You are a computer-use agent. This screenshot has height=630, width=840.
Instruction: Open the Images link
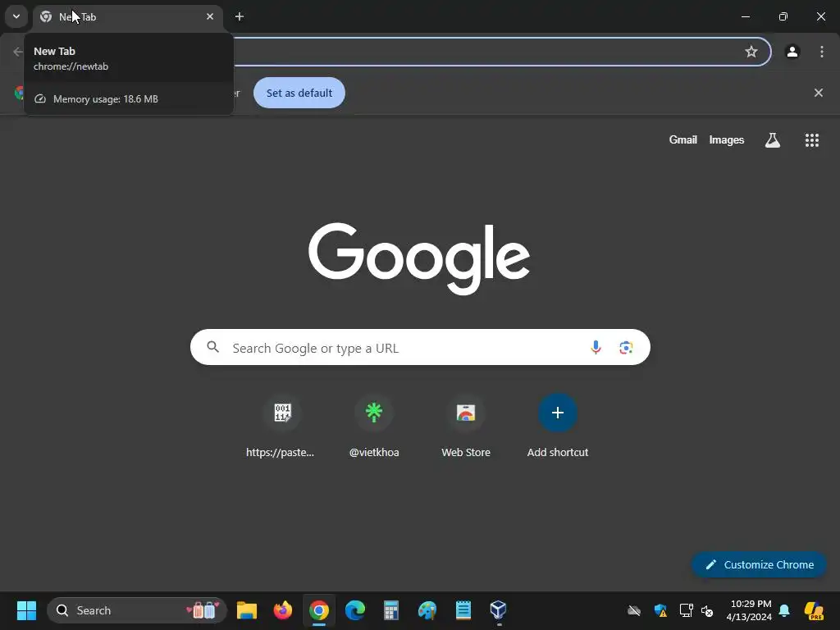pyautogui.click(x=727, y=139)
